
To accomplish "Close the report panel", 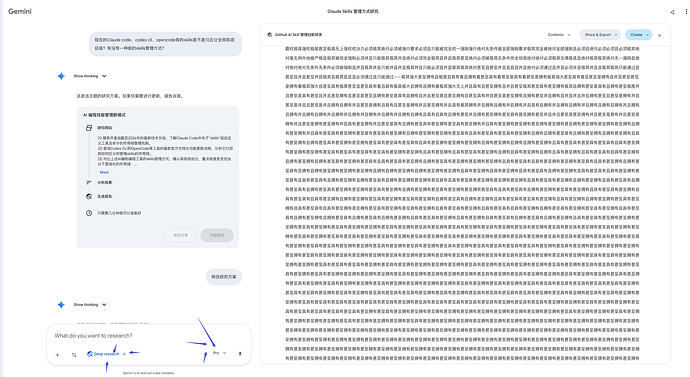I will [x=660, y=35].
